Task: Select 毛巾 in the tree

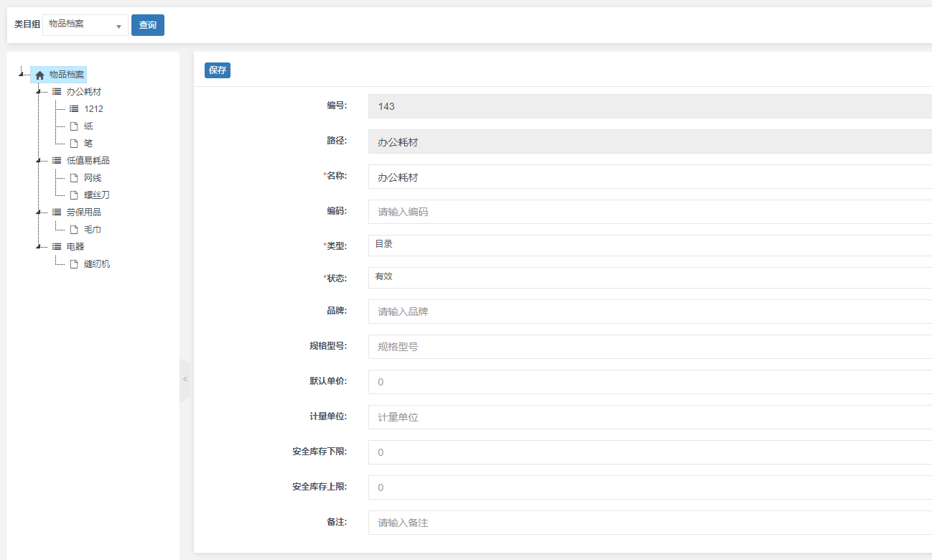Action: click(x=93, y=230)
